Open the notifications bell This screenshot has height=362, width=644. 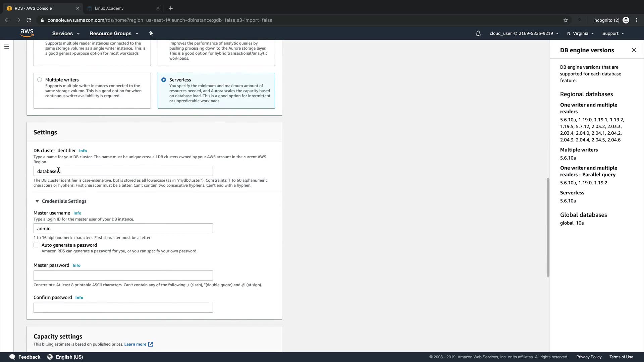point(478,34)
